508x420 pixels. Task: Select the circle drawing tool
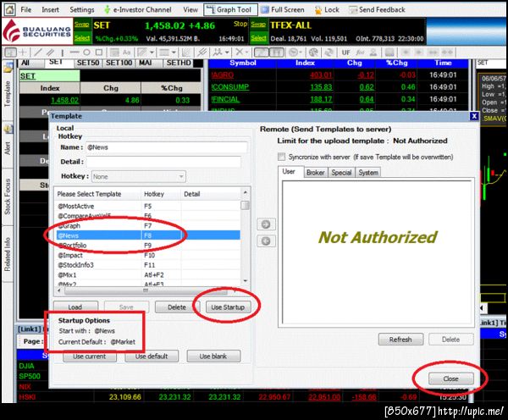(86, 52)
